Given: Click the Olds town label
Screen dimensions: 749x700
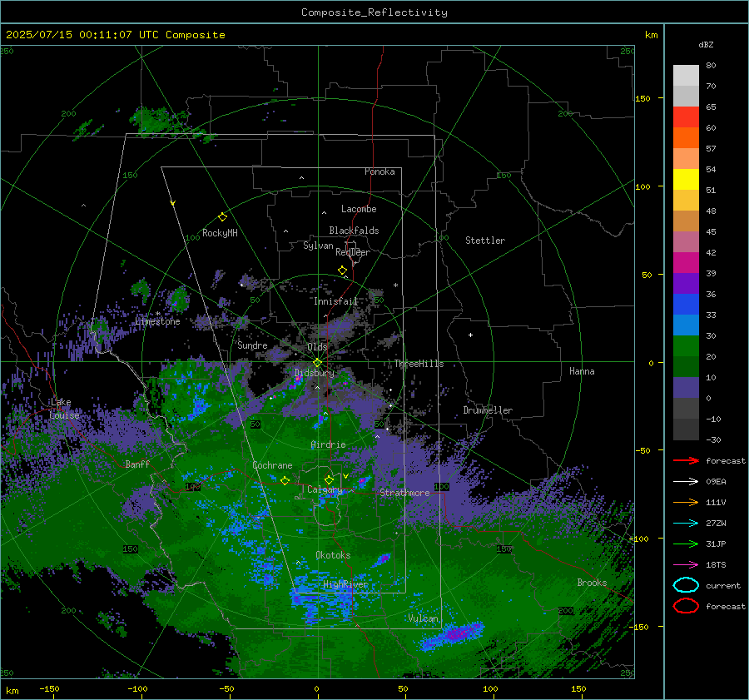Looking at the screenshot, I should click(x=317, y=347).
